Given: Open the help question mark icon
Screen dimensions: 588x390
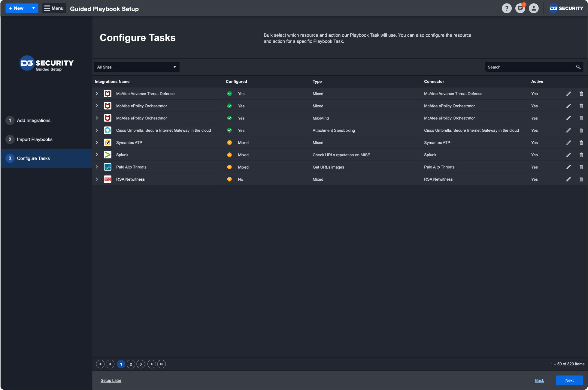Looking at the screenshot, I should [x=507, y=8].
